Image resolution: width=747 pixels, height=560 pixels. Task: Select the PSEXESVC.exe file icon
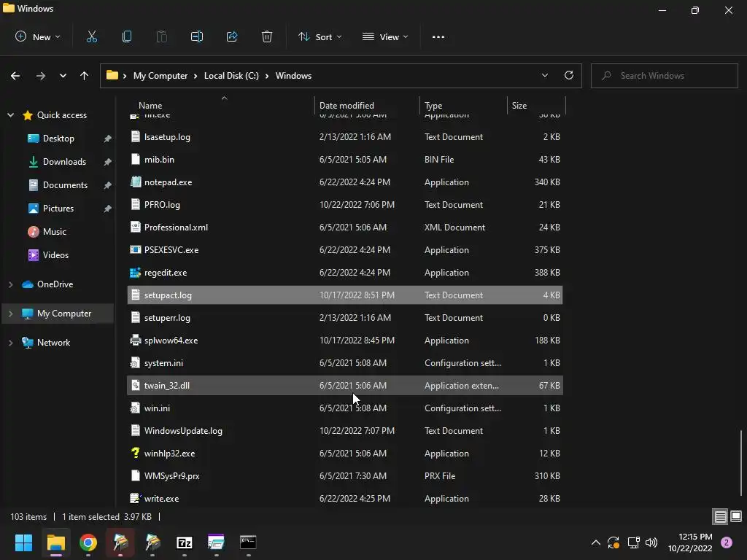click(136, 249)
